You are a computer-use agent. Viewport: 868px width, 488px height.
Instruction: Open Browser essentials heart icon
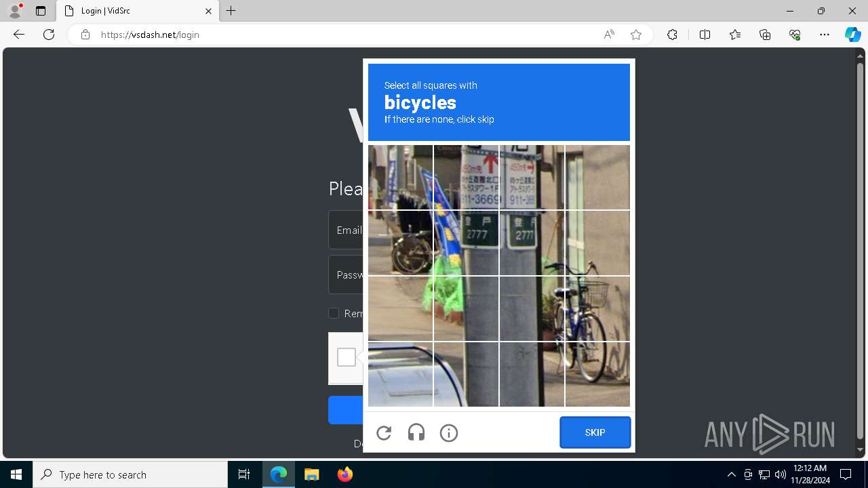795,35
